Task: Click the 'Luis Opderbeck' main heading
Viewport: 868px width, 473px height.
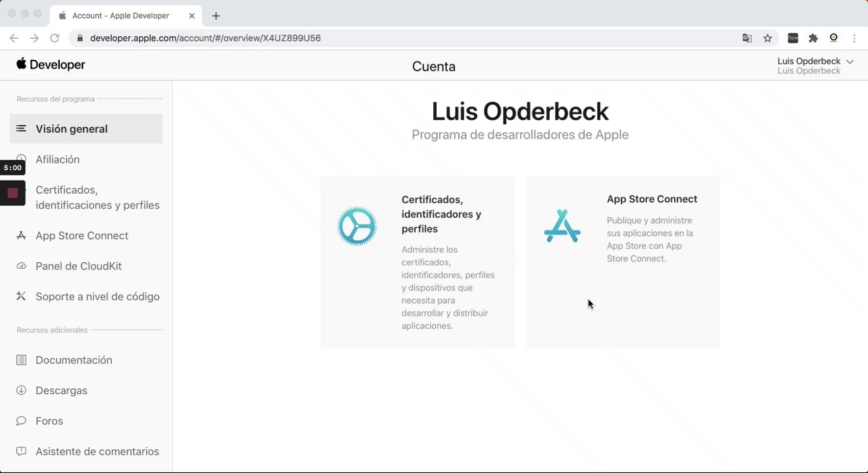Action: [x=519, y=111]
